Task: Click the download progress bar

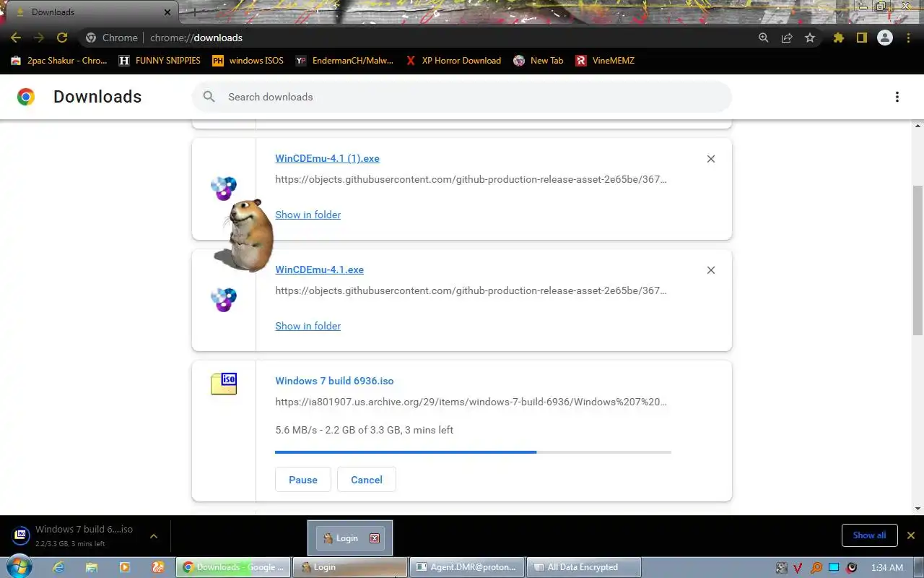Action: pyautogui.click(x=473, y=452)
